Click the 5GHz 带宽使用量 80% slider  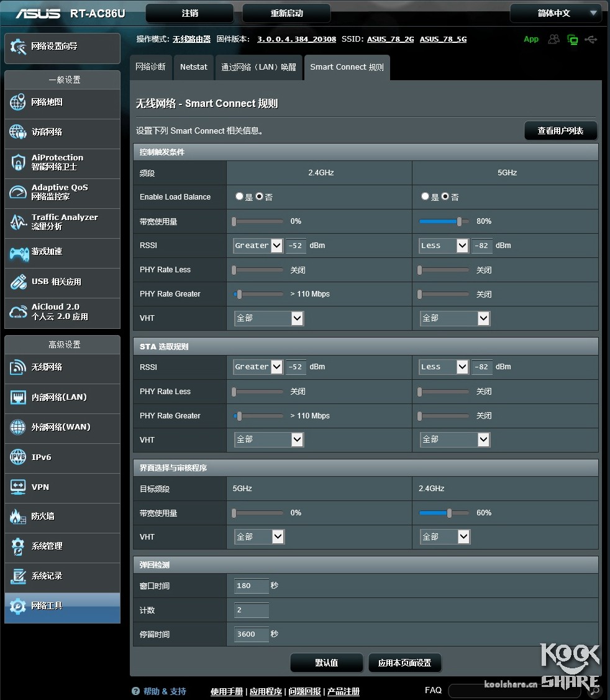pyautogui.click(x=459, y=221)
